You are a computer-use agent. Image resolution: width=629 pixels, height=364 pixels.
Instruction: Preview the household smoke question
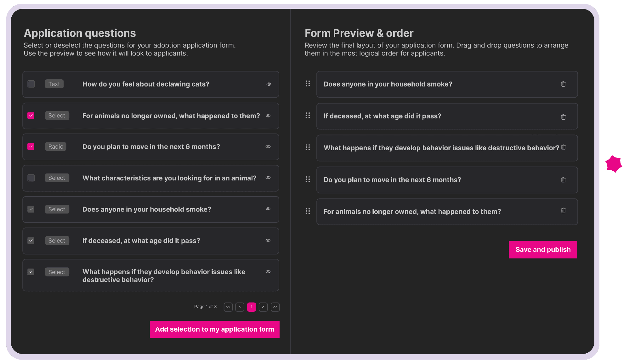point(268,209)
